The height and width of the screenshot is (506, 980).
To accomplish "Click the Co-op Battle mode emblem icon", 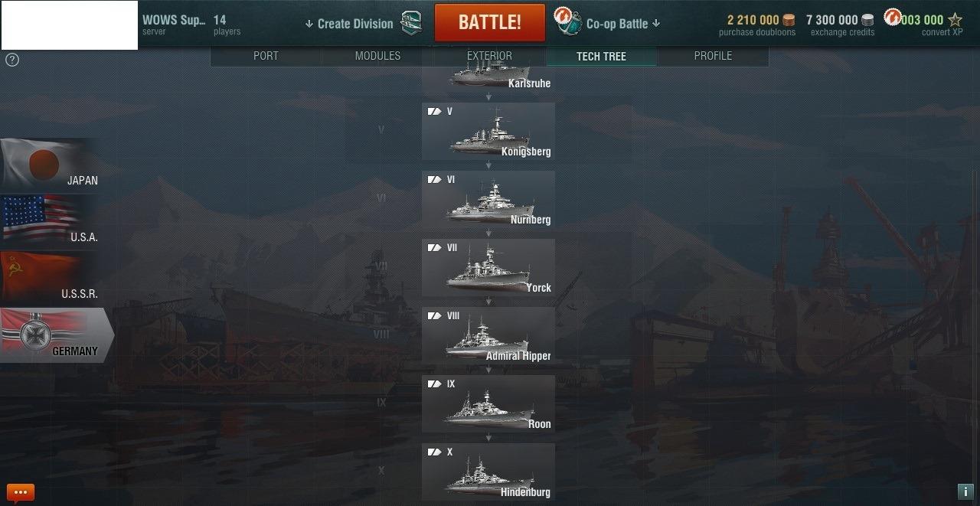I will (x=567, y=24).
